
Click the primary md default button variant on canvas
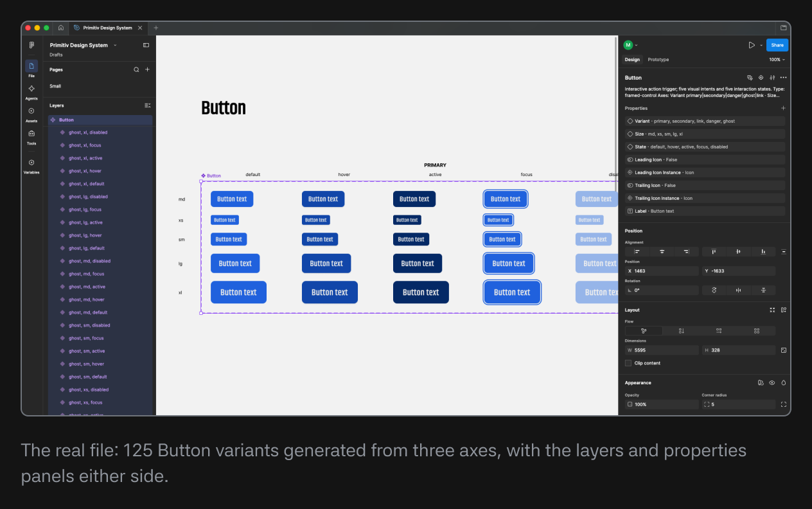[x=232, y=199]
